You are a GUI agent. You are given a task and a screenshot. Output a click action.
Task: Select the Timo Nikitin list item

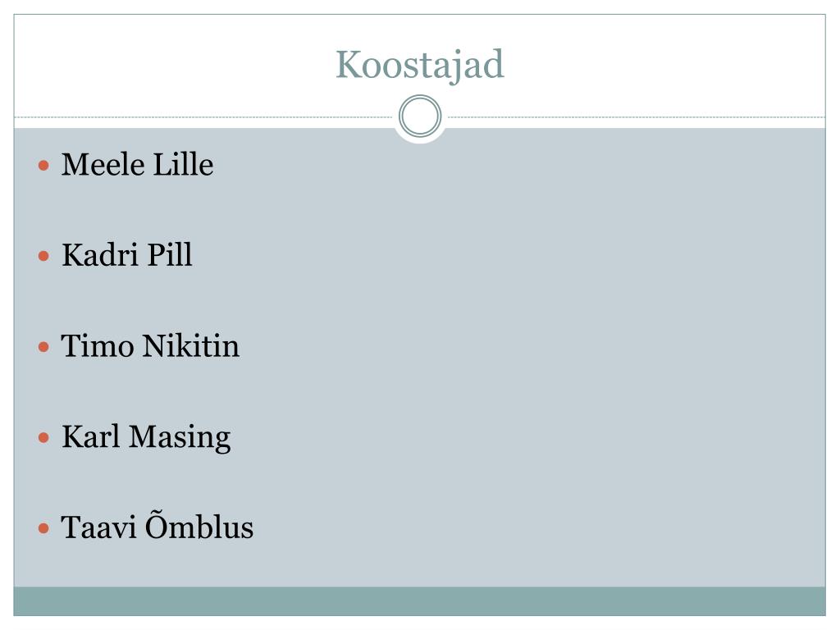[150, 346]
